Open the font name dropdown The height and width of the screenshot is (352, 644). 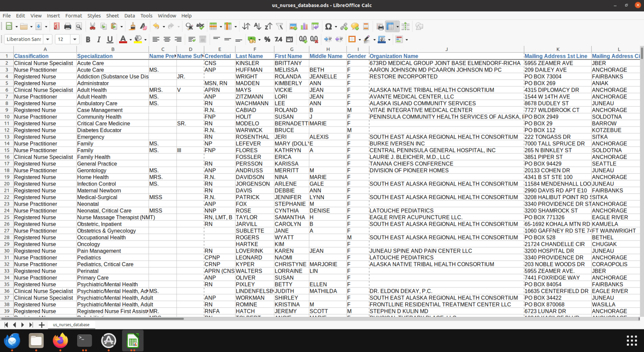[47, 39]
